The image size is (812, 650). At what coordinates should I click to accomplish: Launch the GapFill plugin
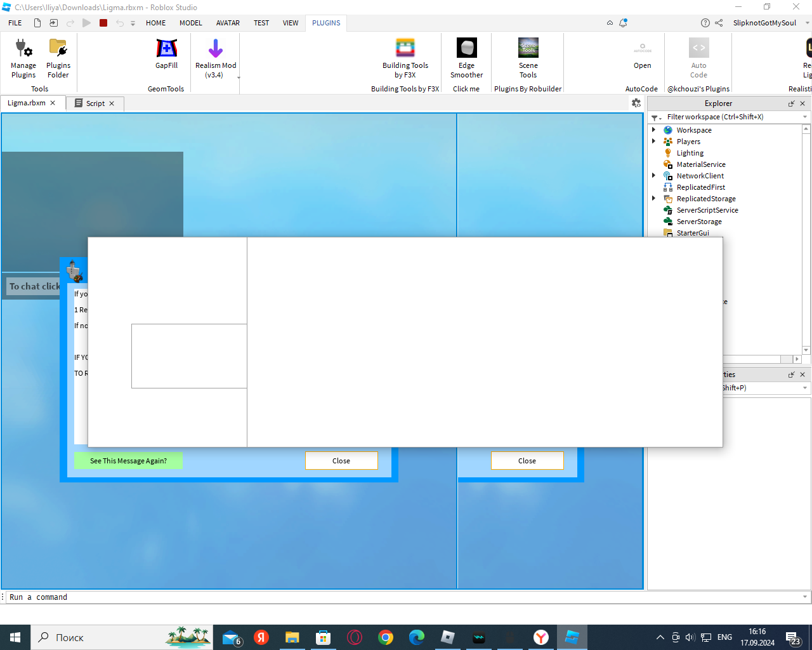tap(166, 55)
